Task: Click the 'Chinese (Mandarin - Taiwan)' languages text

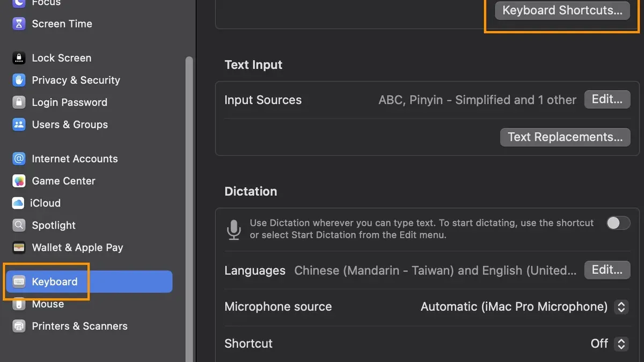Action: point(435,270)
